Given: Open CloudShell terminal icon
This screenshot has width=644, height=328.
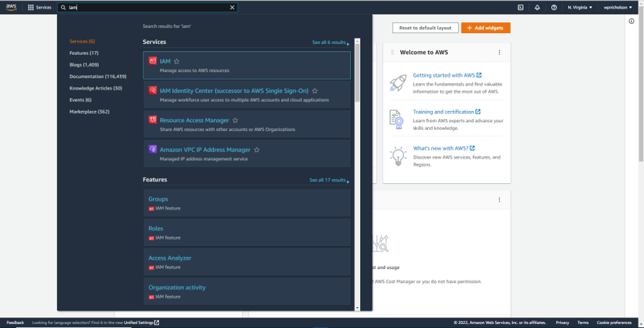Looking at the screenshot, I should click(520, 7).
